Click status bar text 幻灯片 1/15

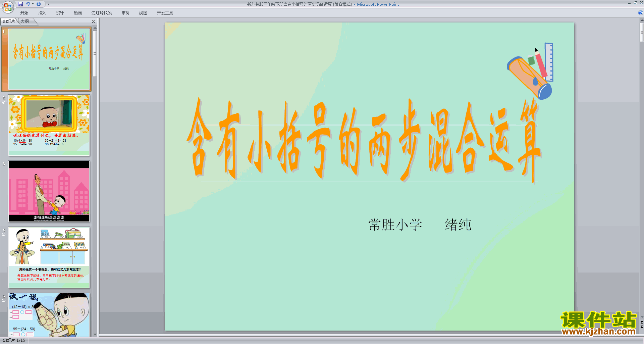click(14, 340)
